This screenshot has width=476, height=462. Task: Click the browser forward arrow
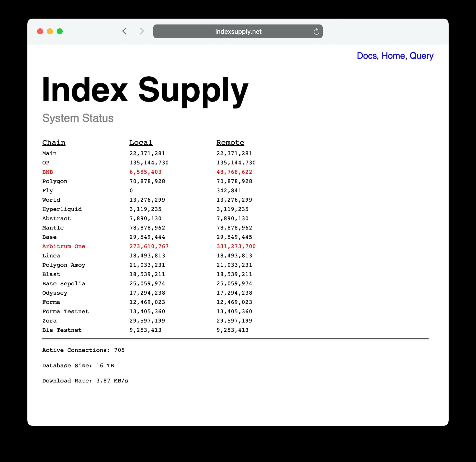[142, 31]
